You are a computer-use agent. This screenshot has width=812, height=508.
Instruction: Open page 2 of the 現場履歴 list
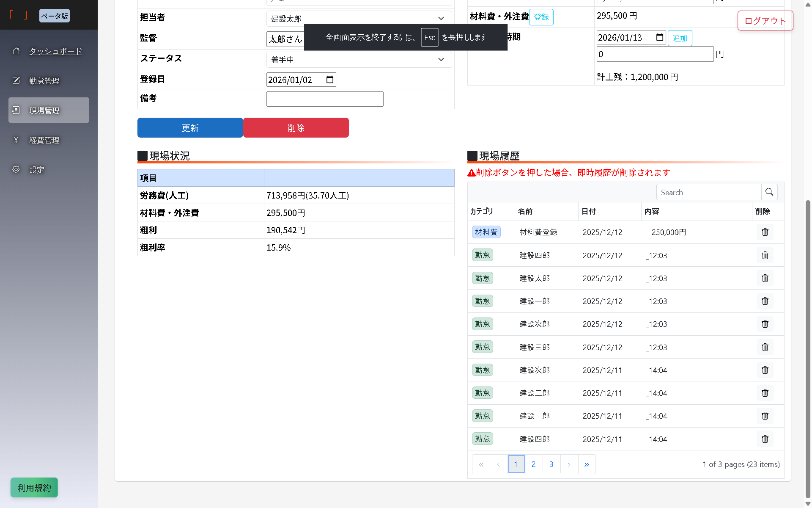pos(534,464)
